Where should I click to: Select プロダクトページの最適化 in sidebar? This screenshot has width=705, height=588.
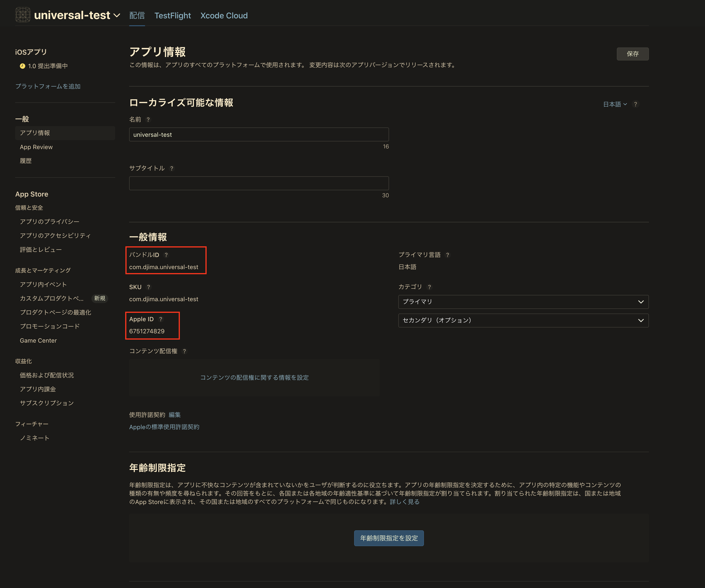(55, 312)
